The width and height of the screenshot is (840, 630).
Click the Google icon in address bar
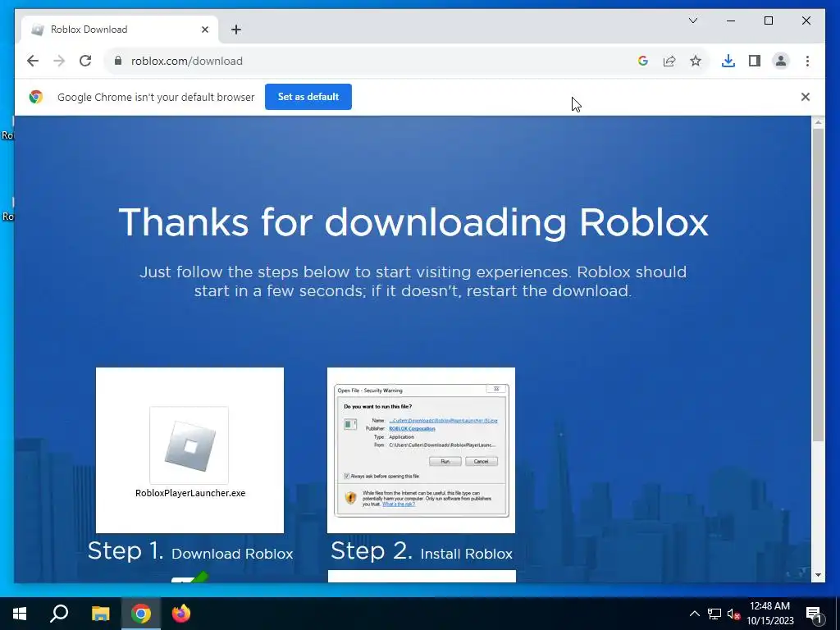(x=643, y=61)
